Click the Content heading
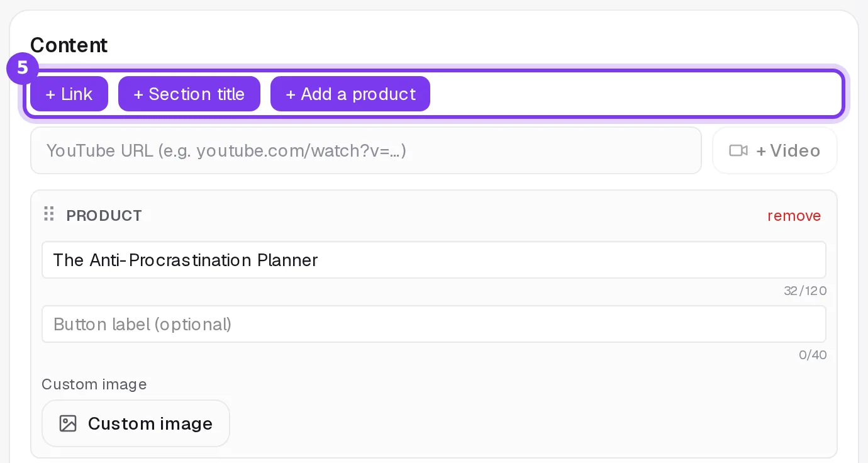This screenshot has width=868, height=463. coord(69,45)
